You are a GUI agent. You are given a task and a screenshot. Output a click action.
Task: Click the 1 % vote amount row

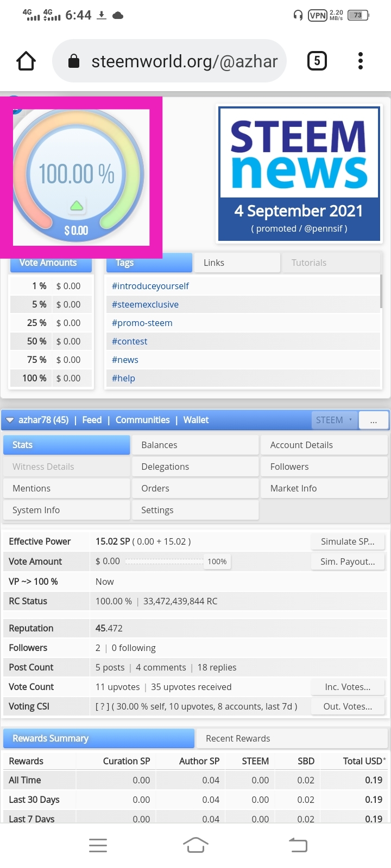[51, 286]
